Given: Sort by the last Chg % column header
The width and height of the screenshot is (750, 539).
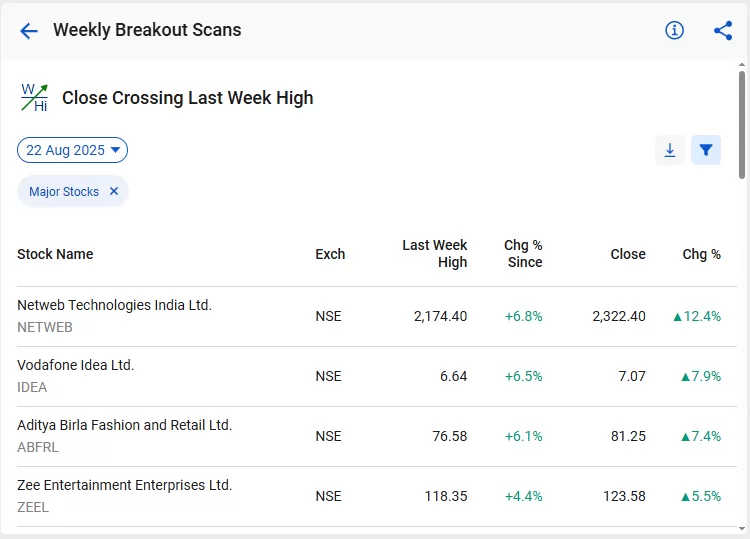Looking at the screenshot, I should click(x=702, y=254).
